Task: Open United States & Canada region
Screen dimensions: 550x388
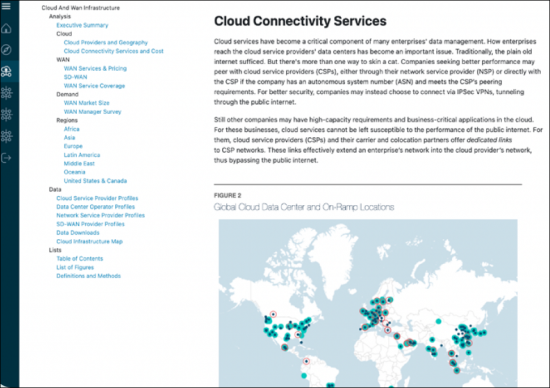Action: [95, 181]
